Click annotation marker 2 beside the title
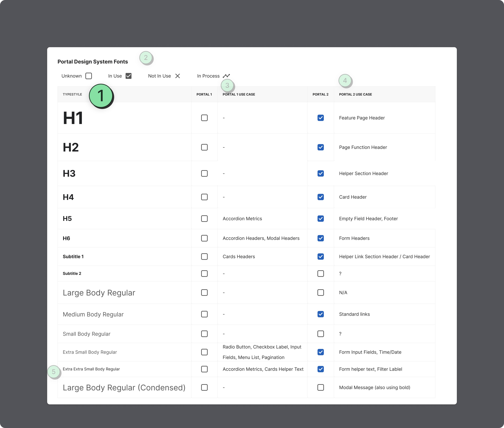This screenshot has width=504, height=428. pos(146,57)
